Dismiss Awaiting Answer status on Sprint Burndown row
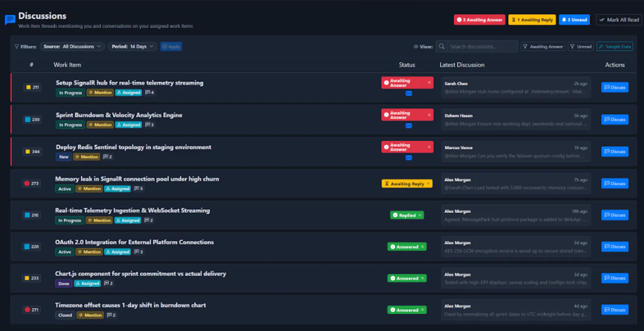The width and height of the screenshot is (644, 331). pyautogui.click(x=429, y=115)
